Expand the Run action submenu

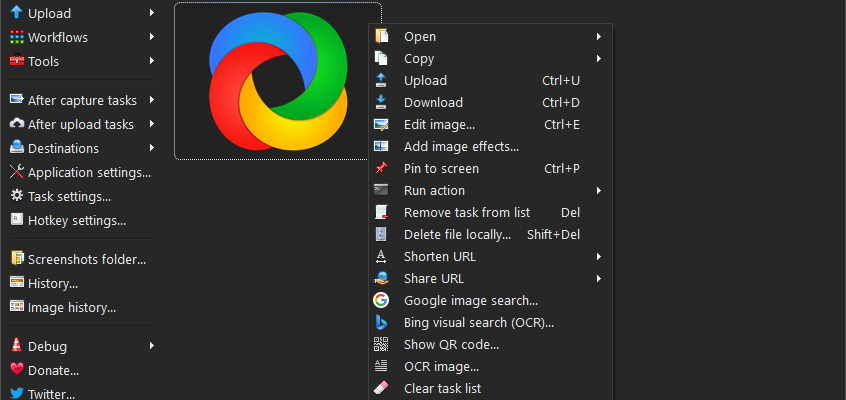(598, 190)
